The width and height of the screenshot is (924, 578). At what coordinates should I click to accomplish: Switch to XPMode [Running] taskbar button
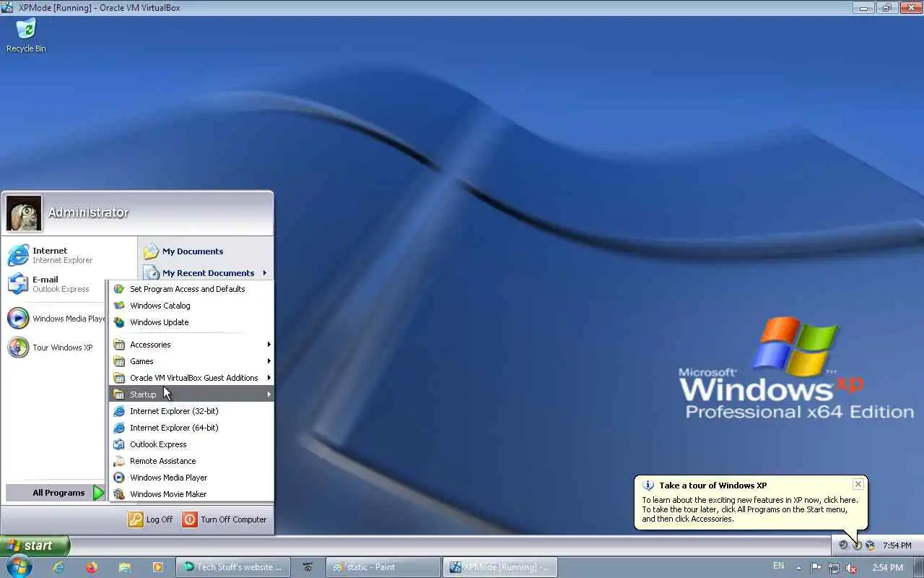click(500, 567)
